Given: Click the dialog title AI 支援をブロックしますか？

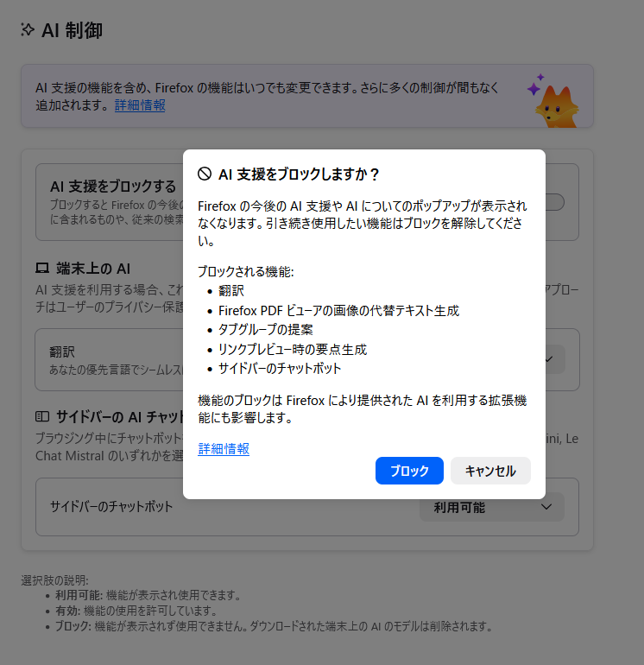Looking at the screenshot, I should pyautogui.click(x=299, y=174).
